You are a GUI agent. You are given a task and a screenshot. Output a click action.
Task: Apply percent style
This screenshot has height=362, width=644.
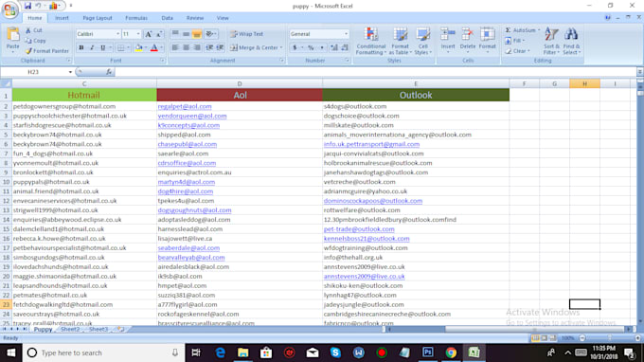pyautogui.click(x=311, y=47)
